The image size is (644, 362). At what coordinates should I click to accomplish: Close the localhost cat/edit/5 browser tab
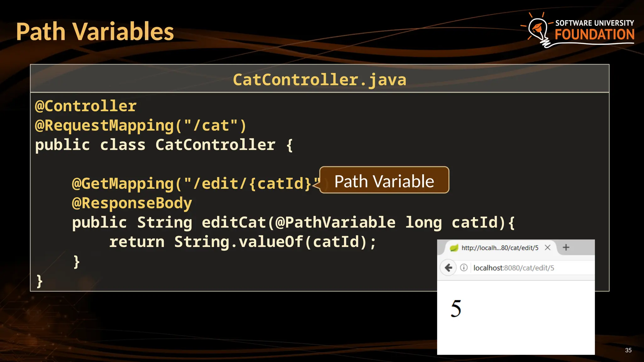click(x=547, y=248)
